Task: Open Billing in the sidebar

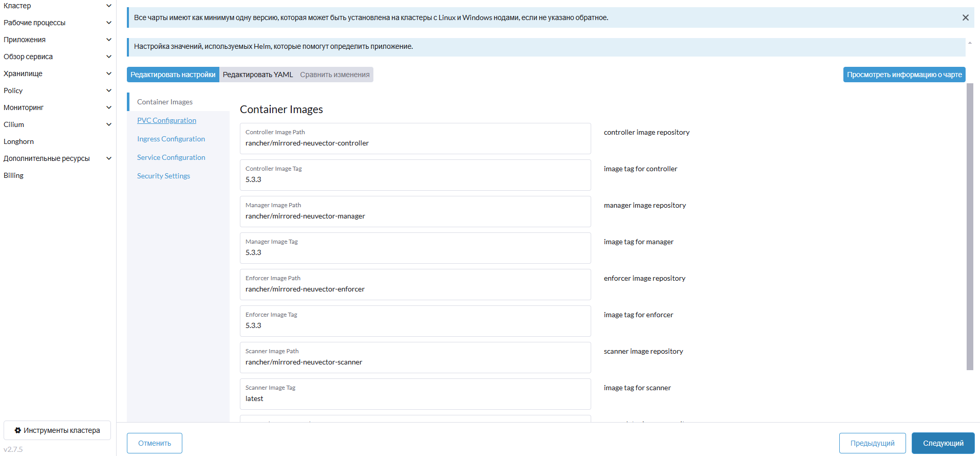Action: tap(14, 175)
